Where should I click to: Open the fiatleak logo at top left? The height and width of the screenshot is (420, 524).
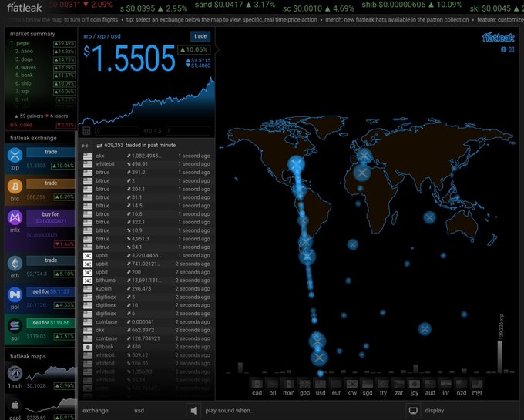coord(24,7)
